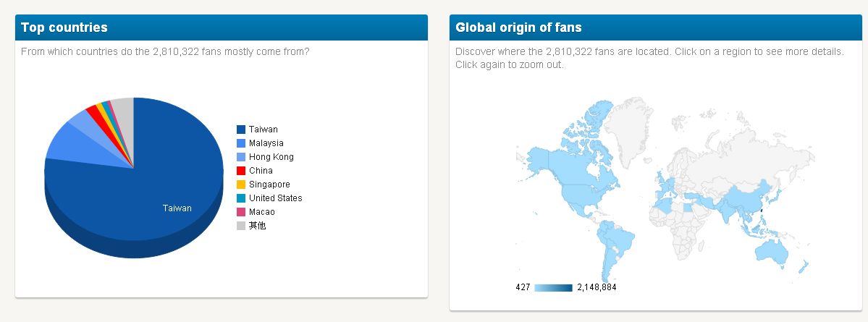Click the 'Hong Kong' legend label
The width and height of the screenshot is (868, 322).
click(271, 157)
